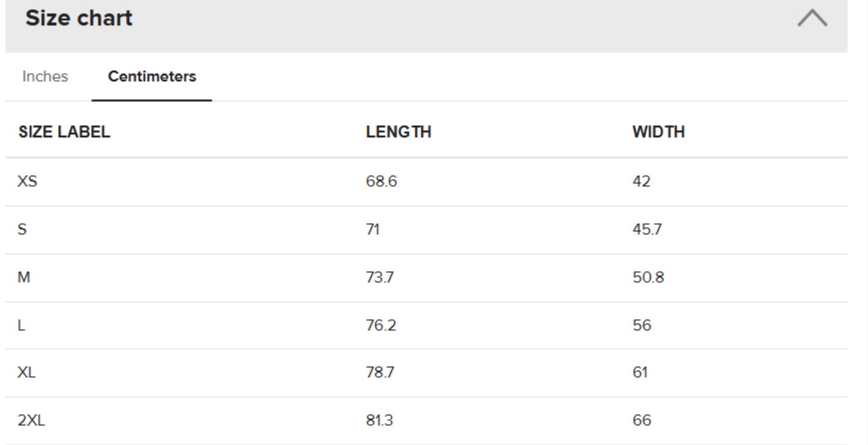Select the Centimeters tab

pyautogui.click(x=152, y=77)
